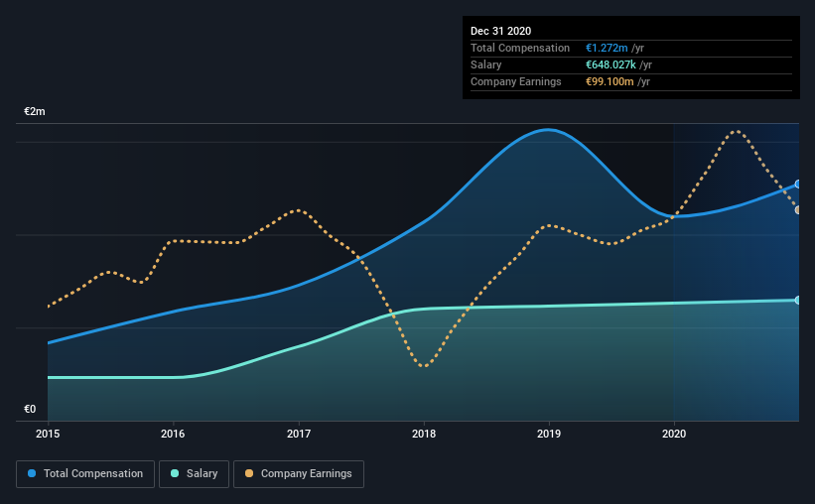Toggle the Total Compensation legend button

pyautogui.click(x=85, y=474)
